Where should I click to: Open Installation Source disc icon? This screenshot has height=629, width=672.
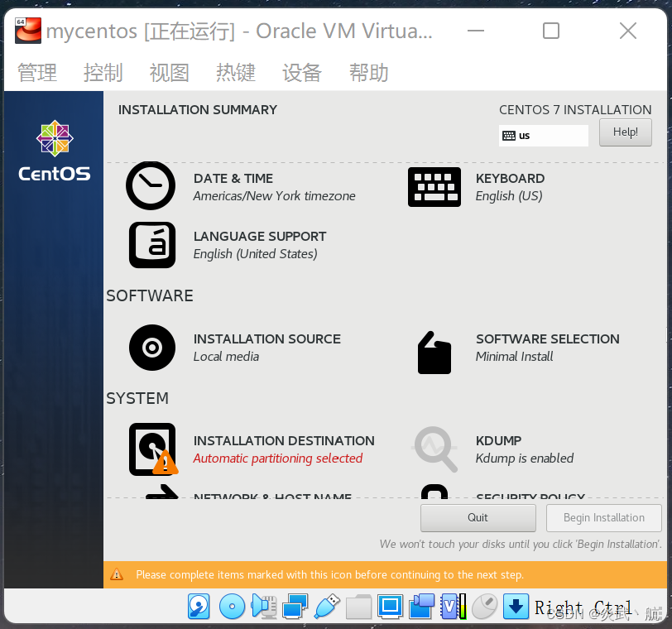152,348
